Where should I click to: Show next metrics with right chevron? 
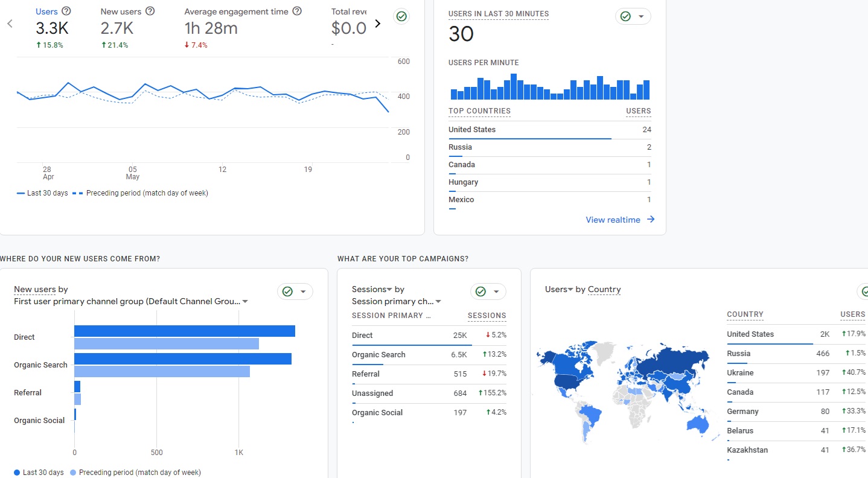[x=378, y=24]
